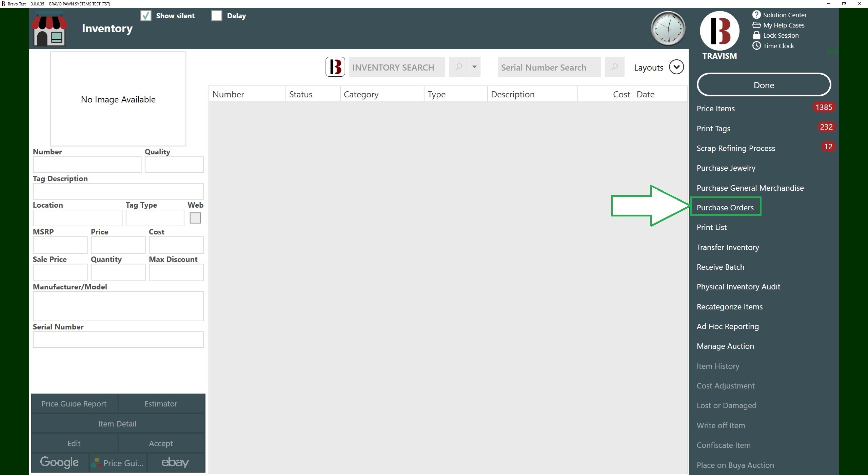Open Receive Batch

coord(721,267)
